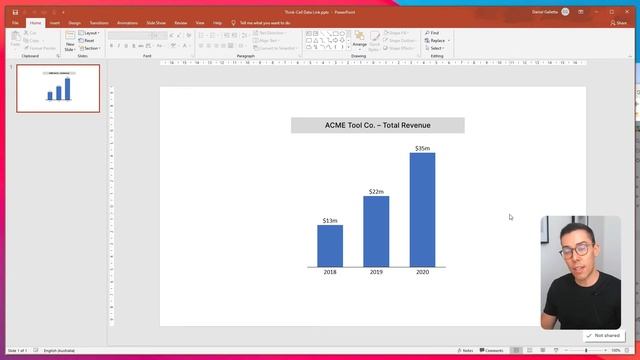This screenshot has height=360, width=640.
Task: Click the Fit slide to window icon
Action: coord(627,351)
